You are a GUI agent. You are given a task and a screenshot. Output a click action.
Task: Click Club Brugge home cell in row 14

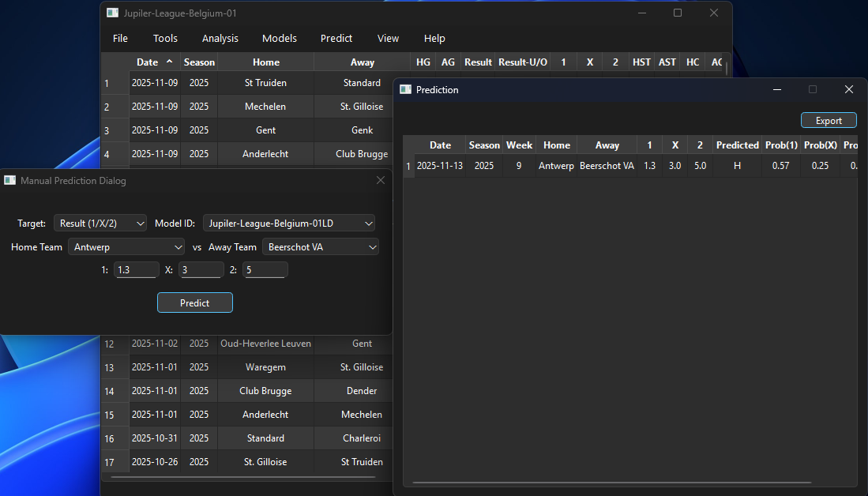pyautogui.click(x=265, y=391)
